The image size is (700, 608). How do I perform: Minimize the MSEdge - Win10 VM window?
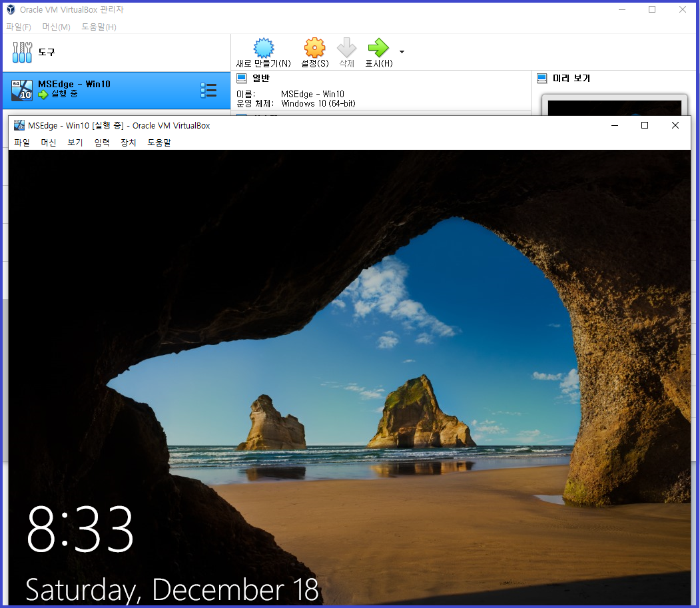coord(615,125)
